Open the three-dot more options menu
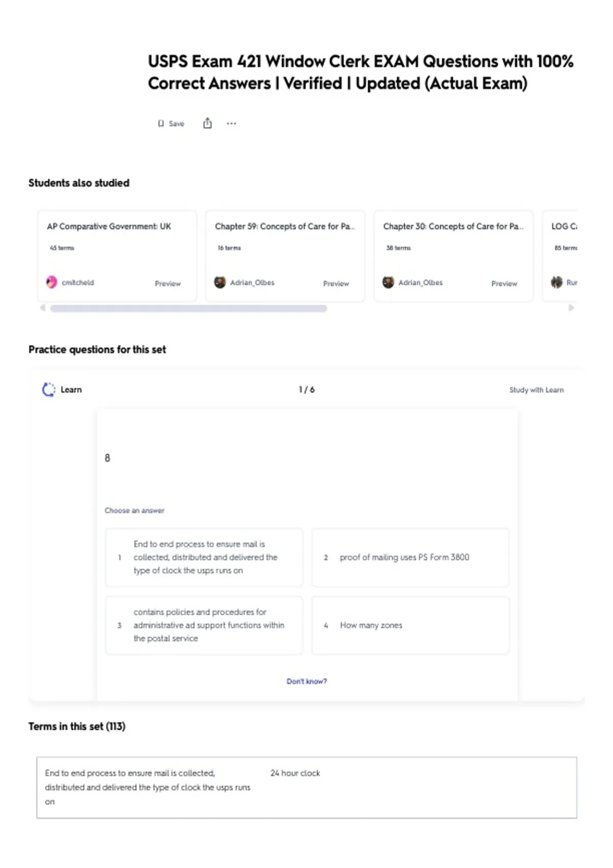This screenshot has height=868, width=613. coord(231,124)
